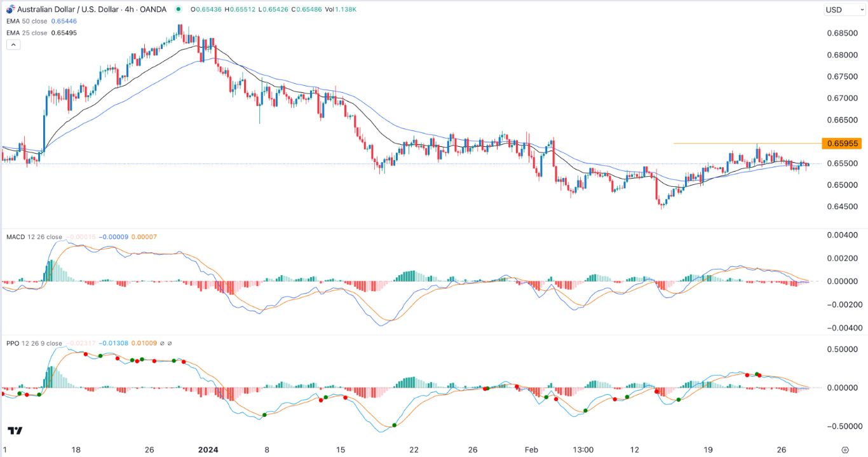Click the TradingView logo
Image resolution: width=868 pixels, height=457 pixels.
(x=15, y=430)
